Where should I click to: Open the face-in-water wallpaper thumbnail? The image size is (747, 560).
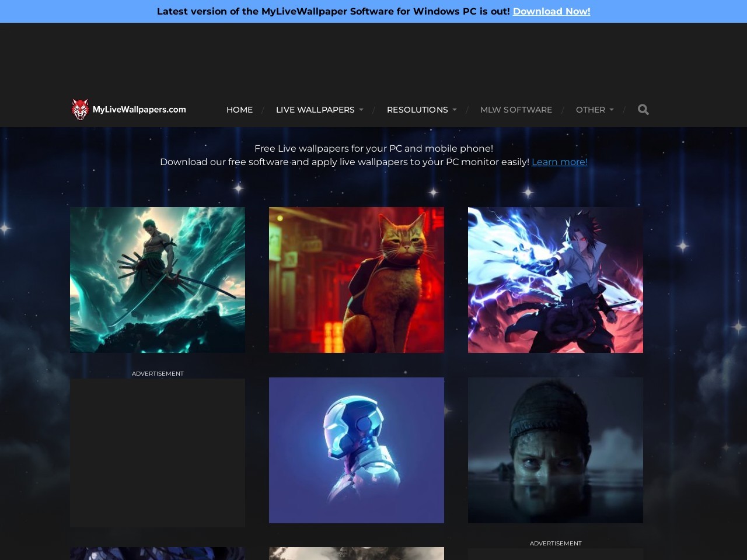(556, 450)
